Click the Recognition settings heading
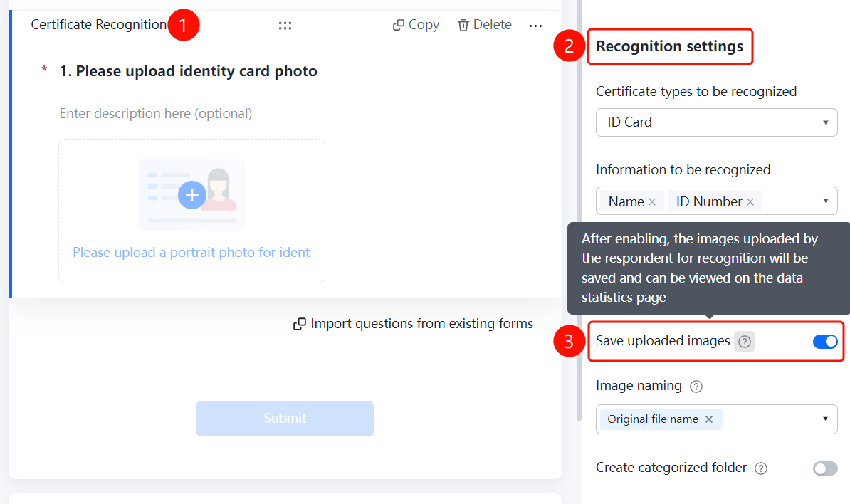 (669, 46)
